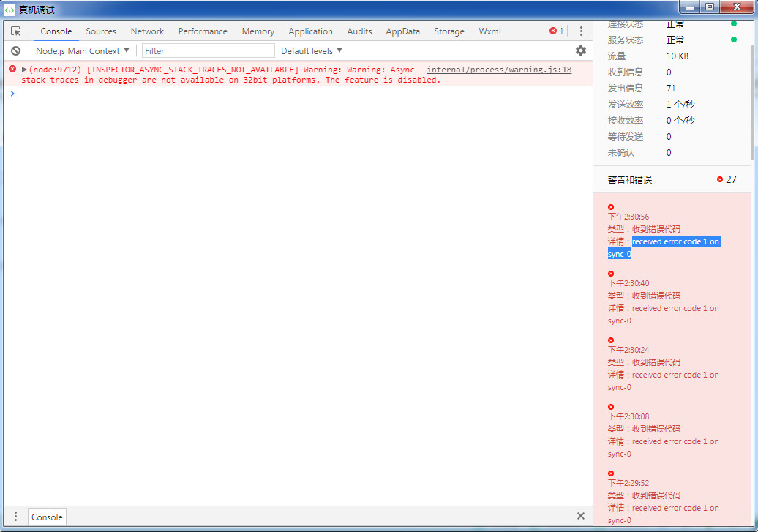
Task: Select the Console drawer tab at bottom
Action: [x=47, y=517]
